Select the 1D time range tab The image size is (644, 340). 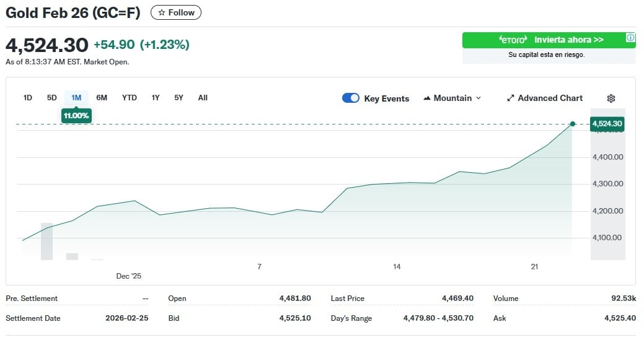coord(28,98)
